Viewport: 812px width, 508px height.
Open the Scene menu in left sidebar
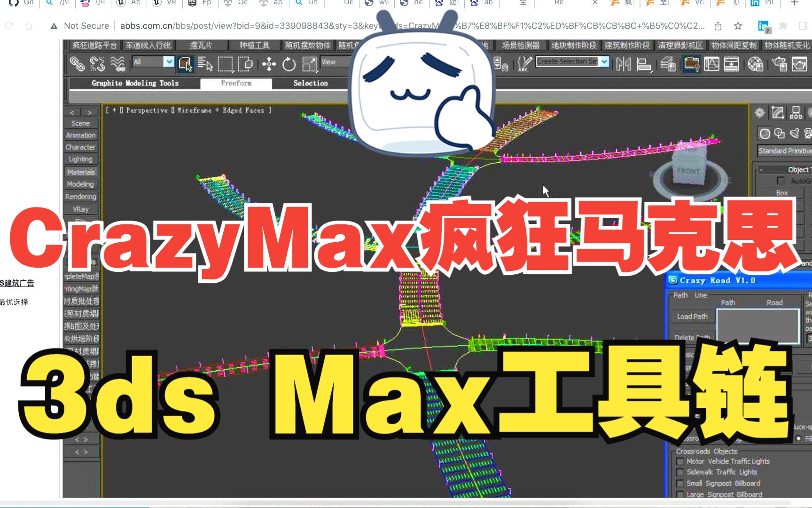(81, 123)
